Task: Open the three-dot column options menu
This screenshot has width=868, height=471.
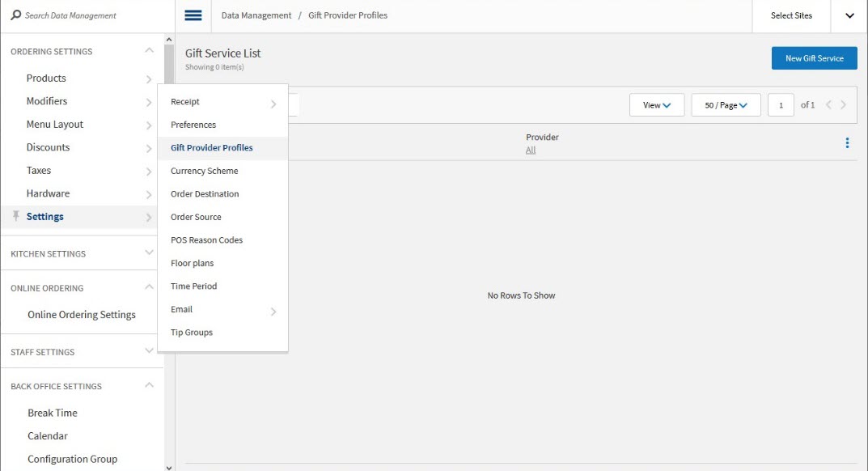Action: (847, 143)
